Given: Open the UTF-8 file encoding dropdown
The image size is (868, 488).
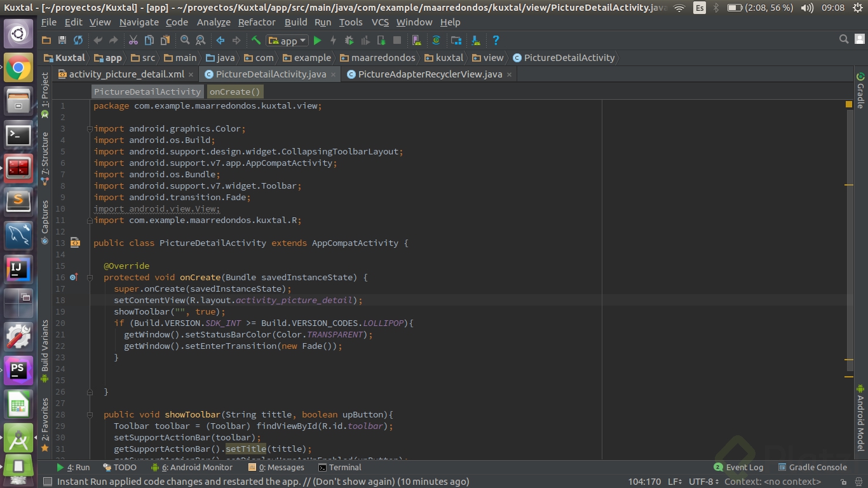Looking at the screenshot, I should click(x=704, y=482).
